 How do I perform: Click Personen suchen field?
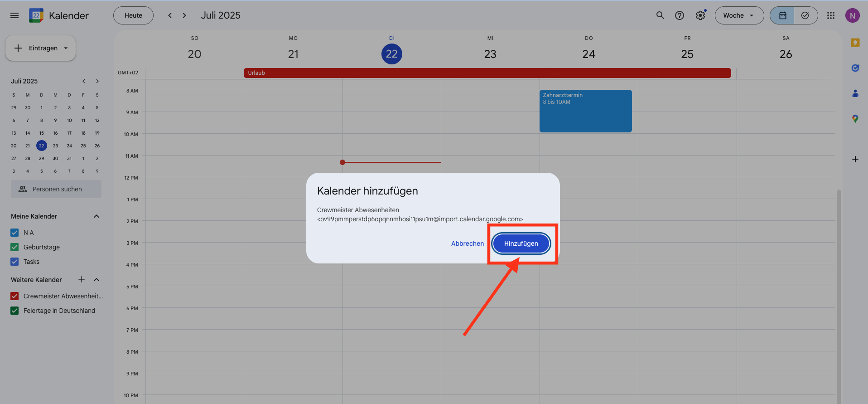[x=56, y=189]
